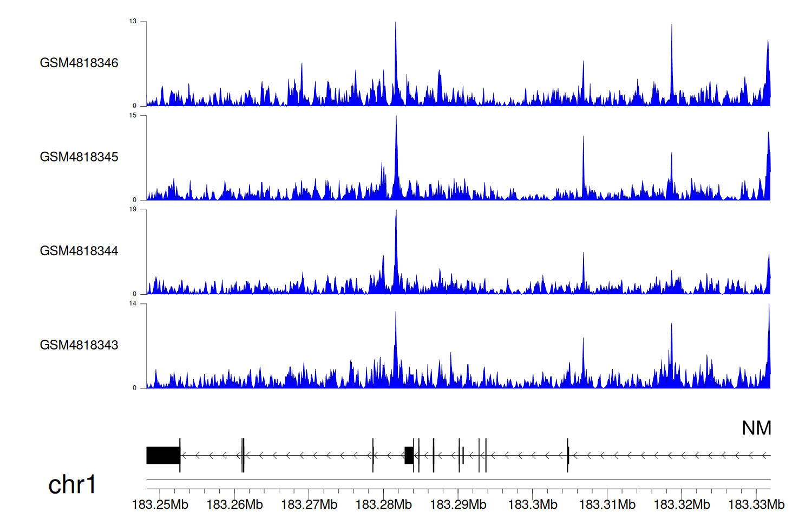Click the chr1 chromosome label
This screenshot has width=812, height=531.
pyautogui.click(x=72, y=484)
